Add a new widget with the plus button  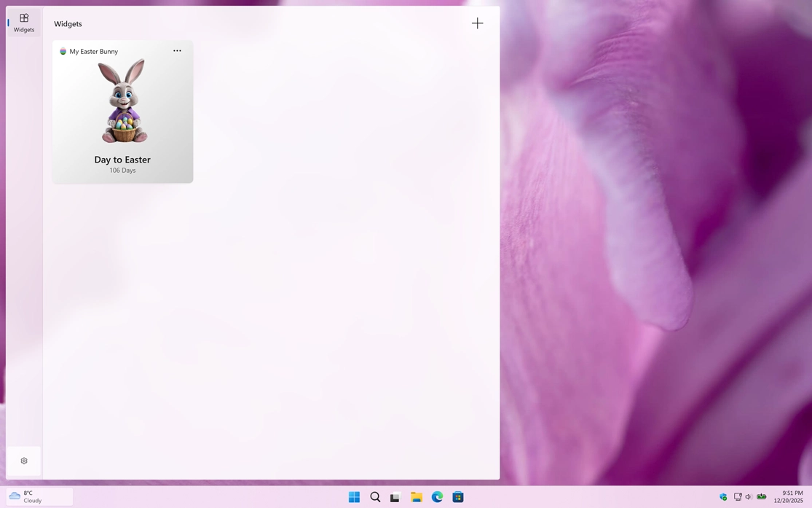tap(478, 23)
